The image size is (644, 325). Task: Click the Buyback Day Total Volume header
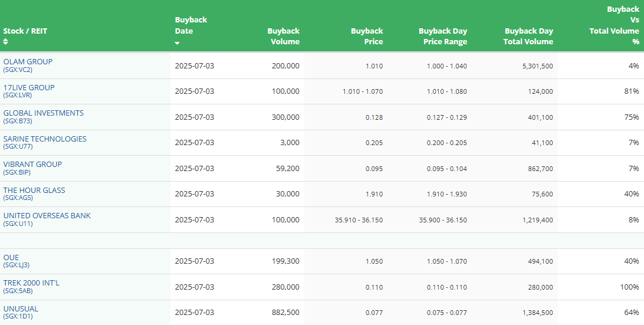coord(528,36)
